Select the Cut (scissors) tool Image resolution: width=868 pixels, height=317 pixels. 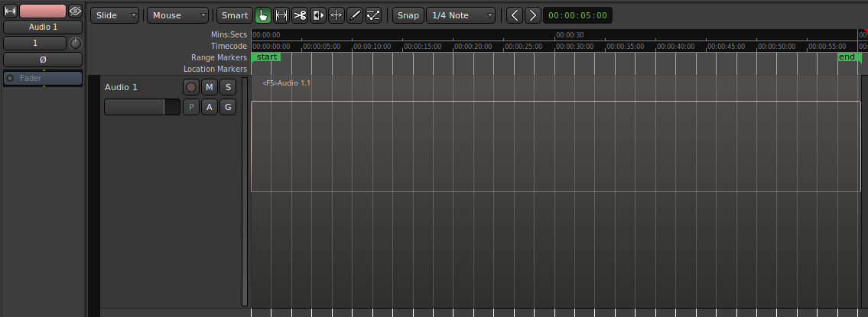[x=300, y=15]
